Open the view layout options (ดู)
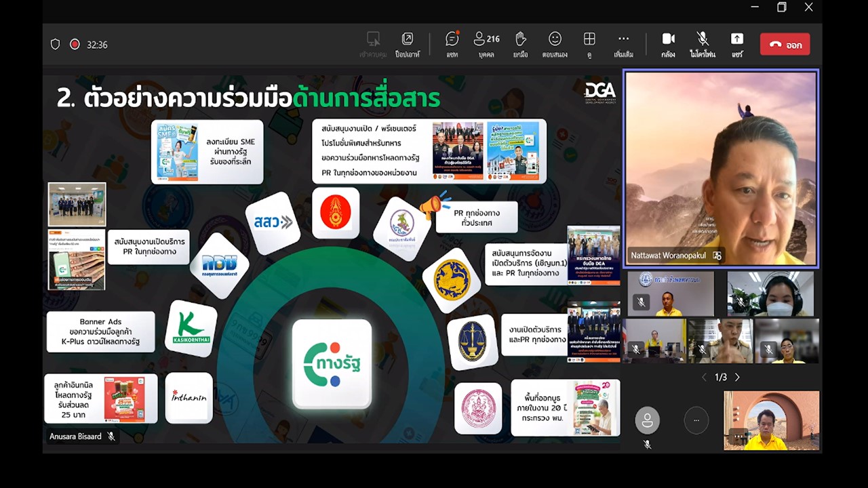The width and height of the screenshot is (868, 488). point(589,44)
